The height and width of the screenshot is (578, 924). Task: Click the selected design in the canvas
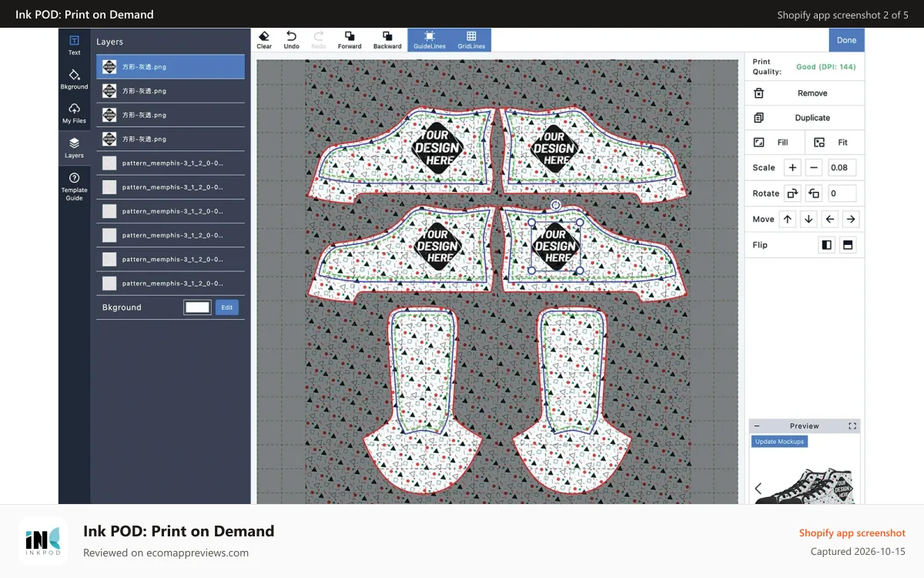point(555,247)
